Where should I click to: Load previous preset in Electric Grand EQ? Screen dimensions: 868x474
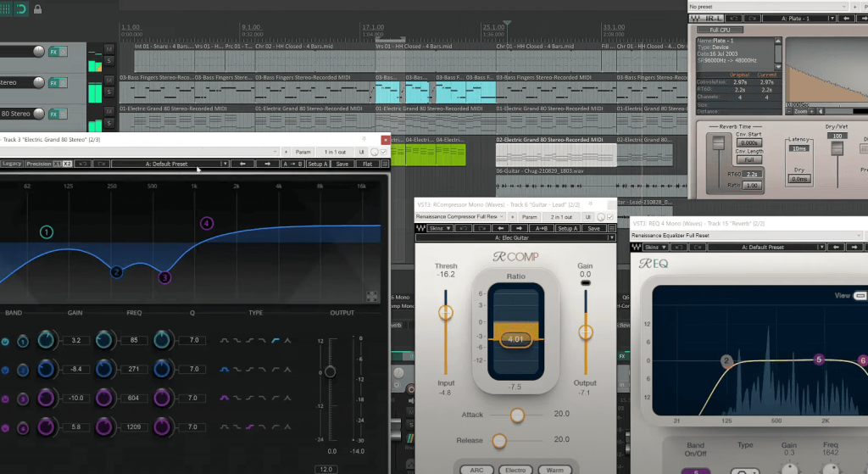[x=242, y=164]
